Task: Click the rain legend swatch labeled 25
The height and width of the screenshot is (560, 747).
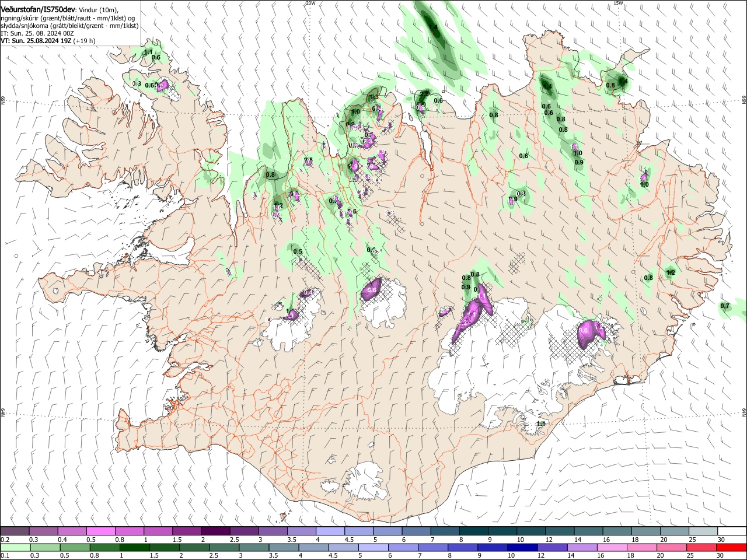Action: tap(701, 547)
